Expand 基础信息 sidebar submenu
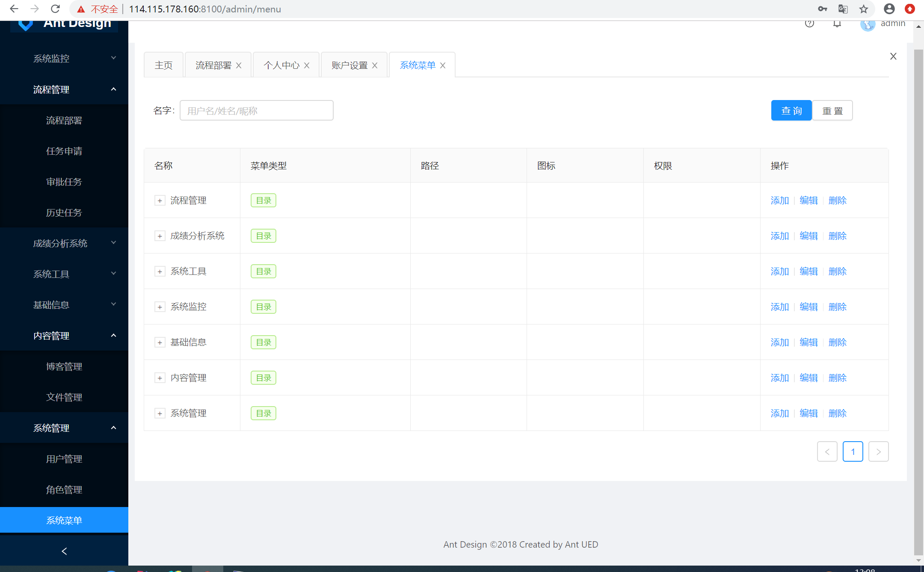The height and width of the screenshot is (572, 924). point(64,305)
